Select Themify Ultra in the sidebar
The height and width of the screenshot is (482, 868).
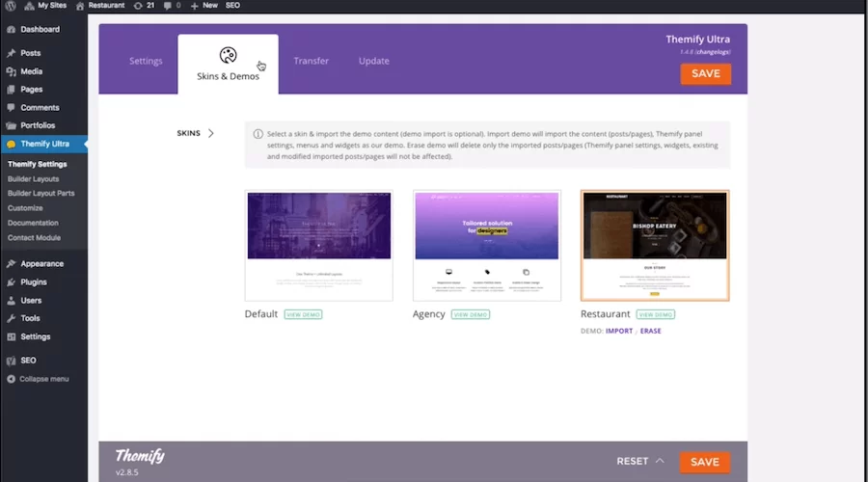(x=43, y=144)
